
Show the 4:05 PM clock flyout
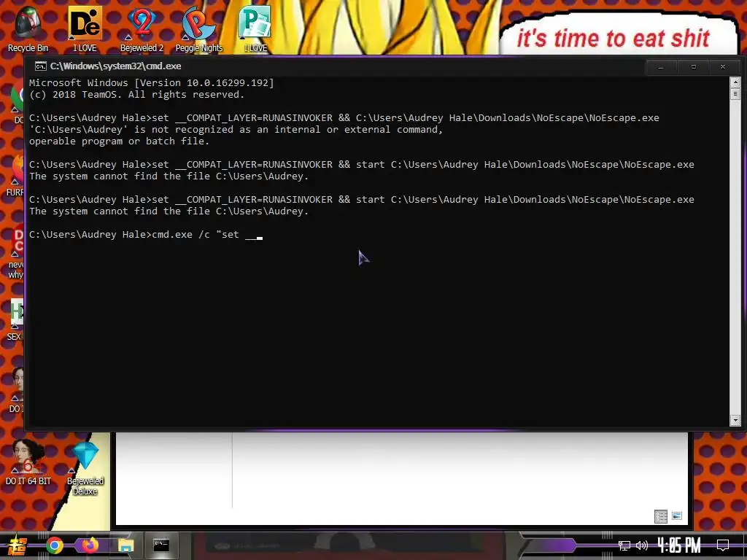(x=679, y=545)
